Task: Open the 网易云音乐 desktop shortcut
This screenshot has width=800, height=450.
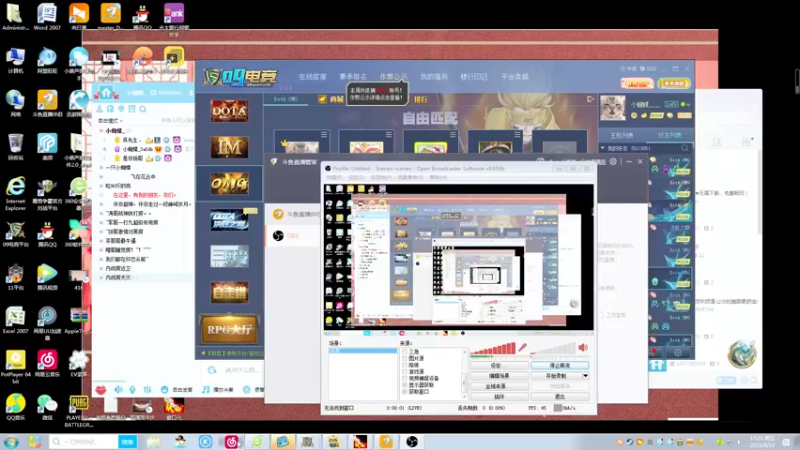Action: [47, 364]
